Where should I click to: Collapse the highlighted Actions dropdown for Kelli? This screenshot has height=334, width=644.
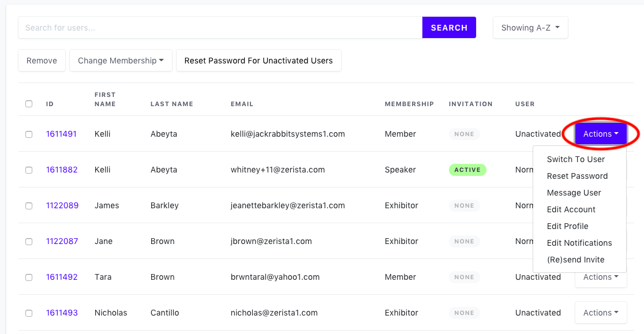[601, 134]
